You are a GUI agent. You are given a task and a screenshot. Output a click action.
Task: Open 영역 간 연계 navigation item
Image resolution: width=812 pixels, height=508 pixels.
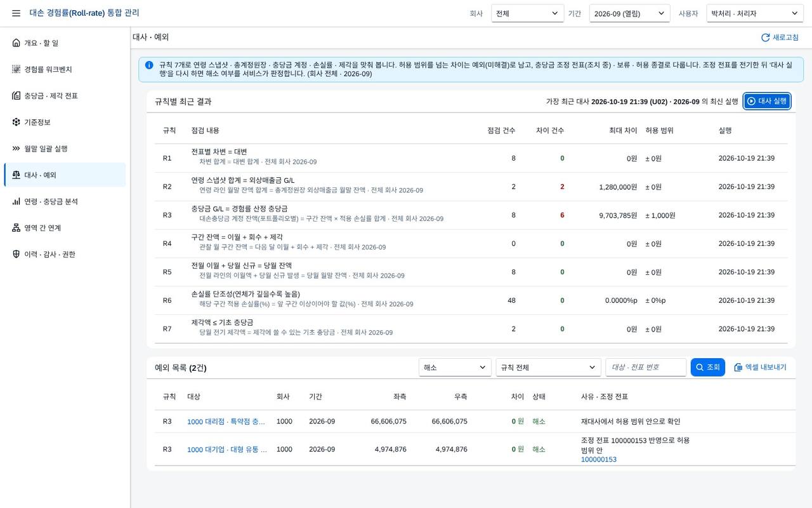(65, 228)
